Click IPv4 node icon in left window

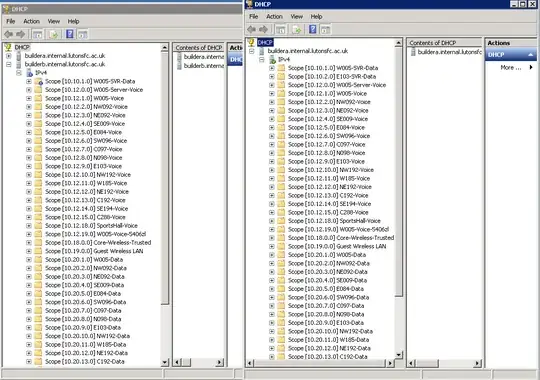coord(30,73)
